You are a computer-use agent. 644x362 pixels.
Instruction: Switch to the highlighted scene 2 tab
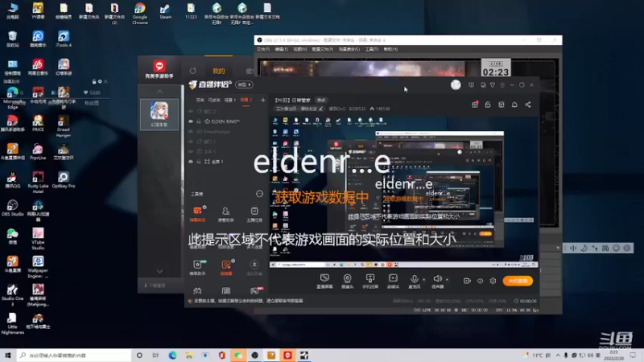(246, 100)
